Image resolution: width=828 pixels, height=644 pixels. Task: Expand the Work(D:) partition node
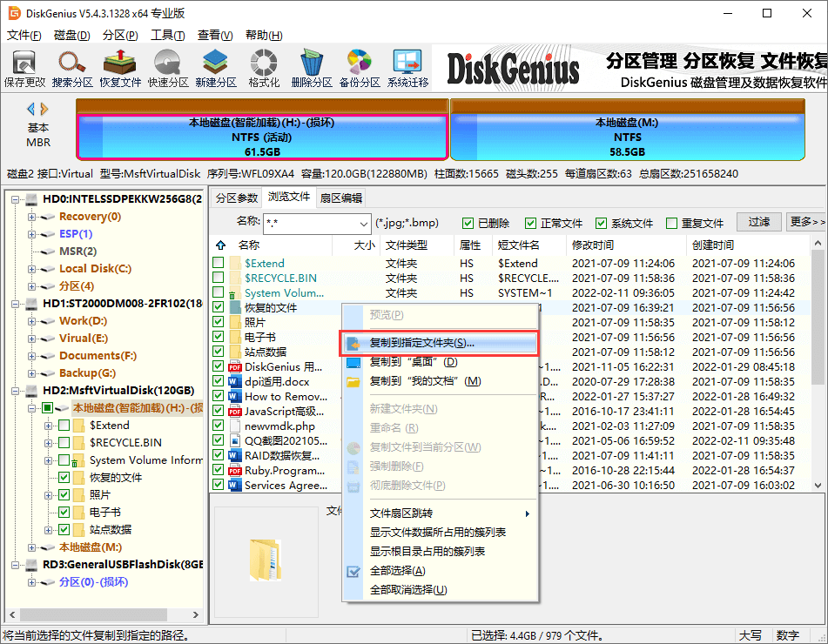31,321
